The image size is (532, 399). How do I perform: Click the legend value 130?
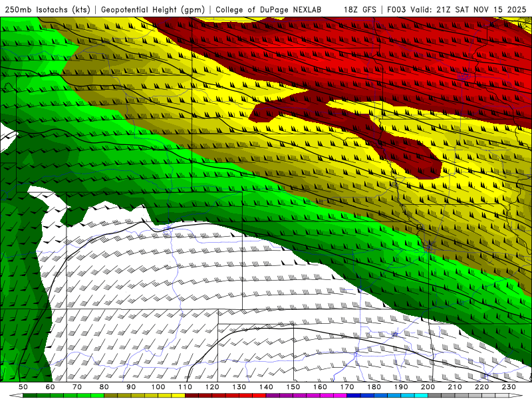[x=239, y=387]
